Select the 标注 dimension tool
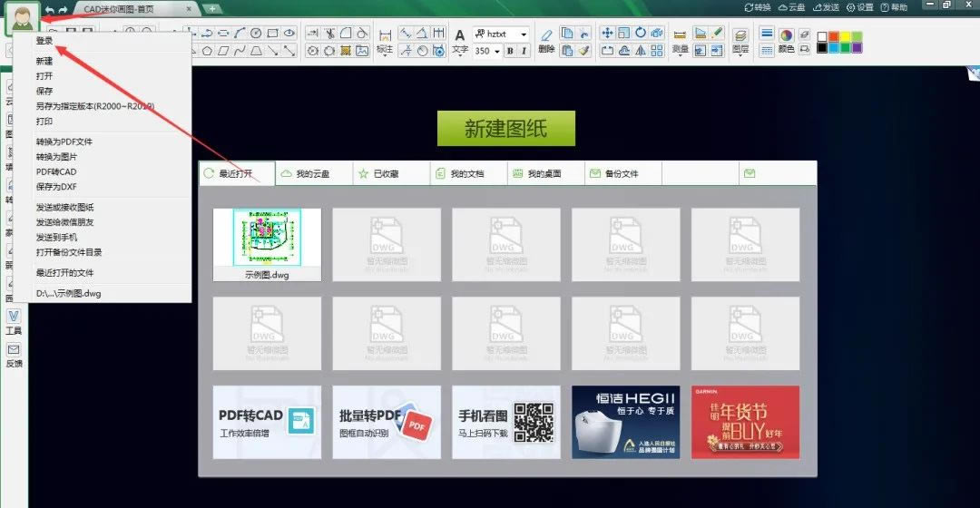The height and width of the screenshot is (508, 980). pyautogui.click(x=385, y=42)
